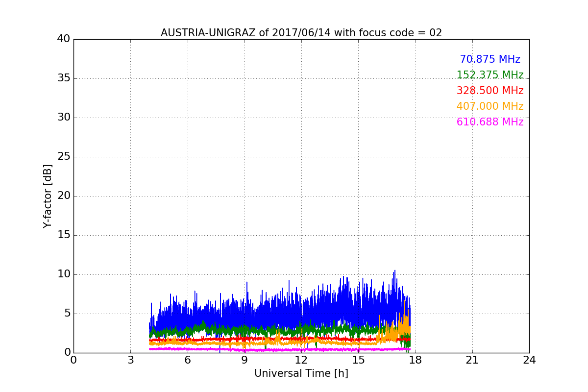This screenshot has width=588, height=392.
Task: Click the x-axis tick value 21
Action: tap(472, 360)
